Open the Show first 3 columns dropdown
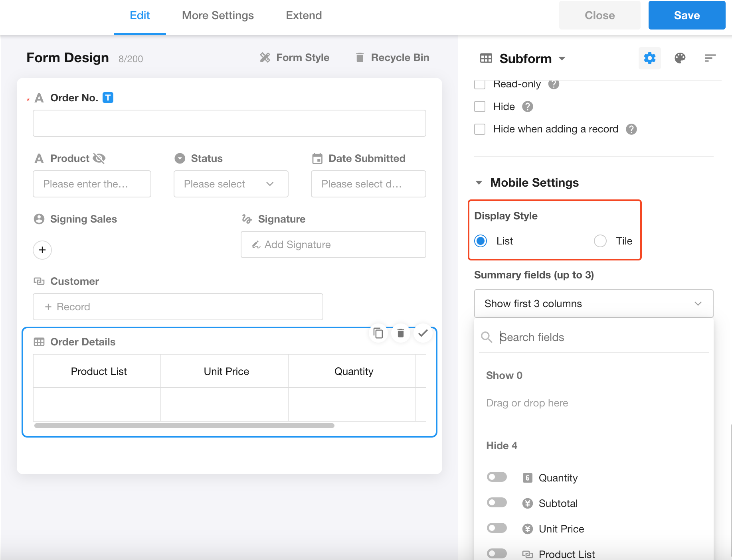The width and height of the screenshot is (732, 560). [593, 304]
